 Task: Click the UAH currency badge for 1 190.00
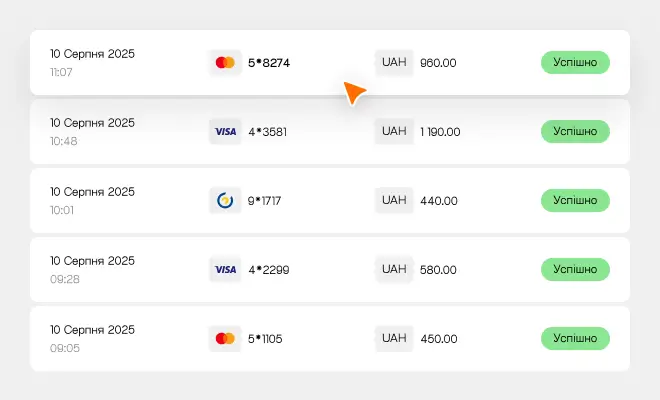[394, 132]
